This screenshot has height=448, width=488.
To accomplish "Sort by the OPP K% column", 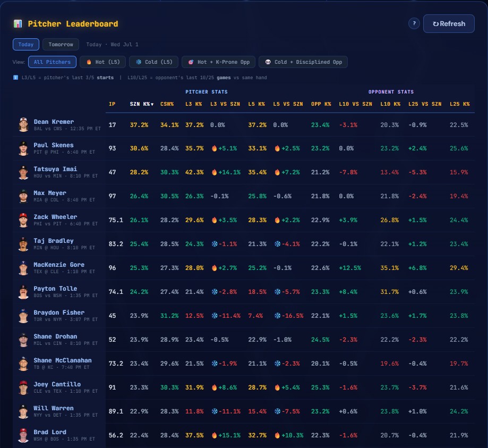I will coord(321,104).
